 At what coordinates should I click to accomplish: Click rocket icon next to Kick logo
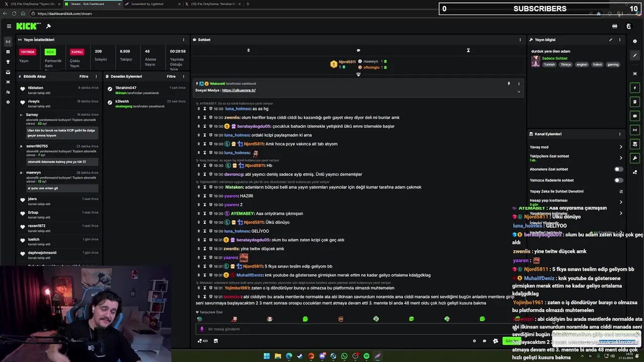click(48, 26)
